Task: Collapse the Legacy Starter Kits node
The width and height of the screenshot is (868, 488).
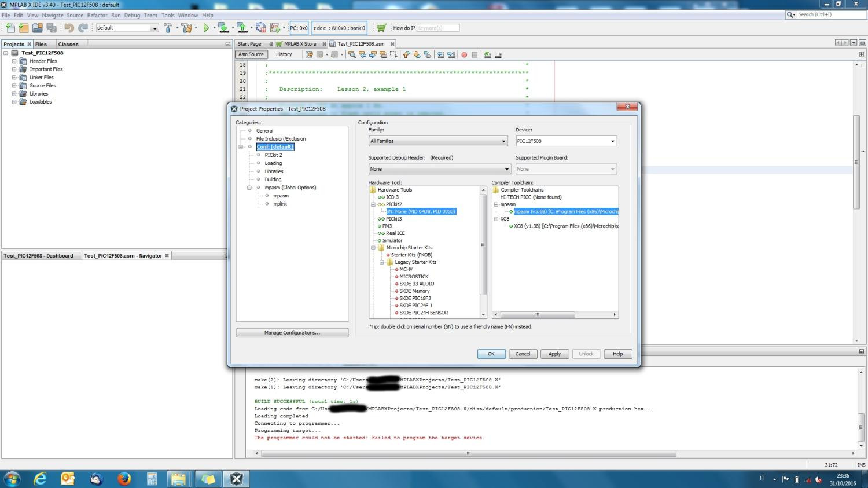Action: (382, 262)
